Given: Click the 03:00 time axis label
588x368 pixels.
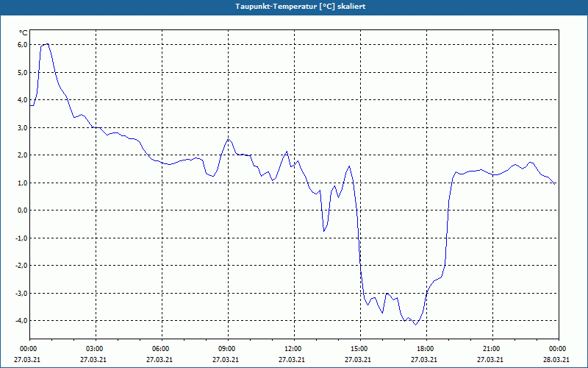Looking at the screenshot, I should pyautogui.click(x=94, y=349).
